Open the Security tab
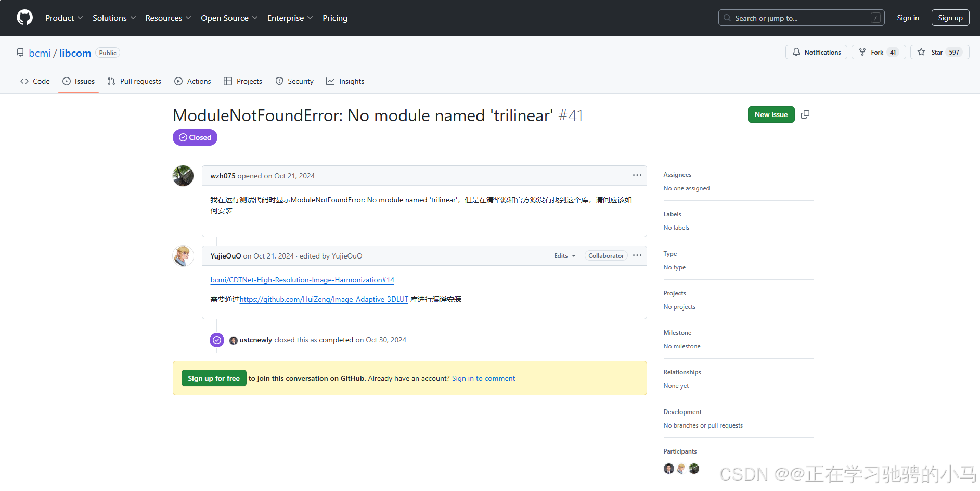Viewport: 980px width, 491px height. tap(294, 81)
